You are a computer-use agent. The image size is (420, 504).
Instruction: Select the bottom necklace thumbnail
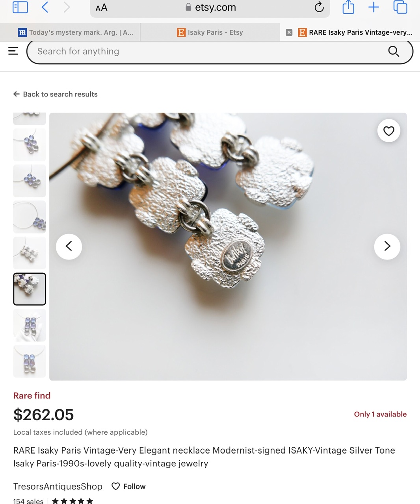pos(30,361)
